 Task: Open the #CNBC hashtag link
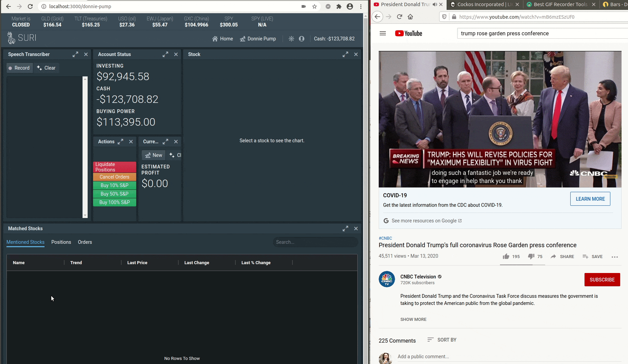(x=385, y=238)
